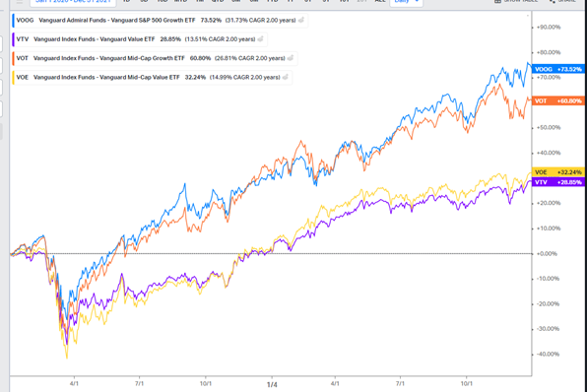Click the 73.52% return value in legend

[x=211, y=21]
